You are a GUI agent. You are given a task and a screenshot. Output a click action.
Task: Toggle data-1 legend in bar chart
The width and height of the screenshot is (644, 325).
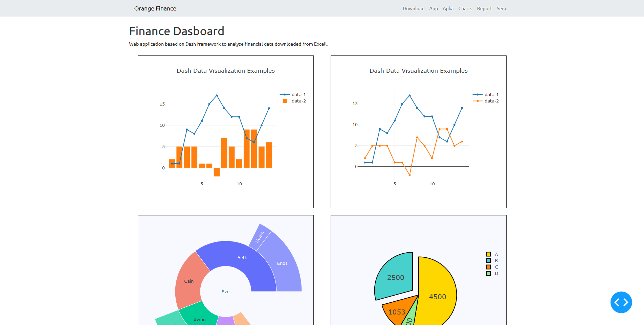tap(293, 94)
